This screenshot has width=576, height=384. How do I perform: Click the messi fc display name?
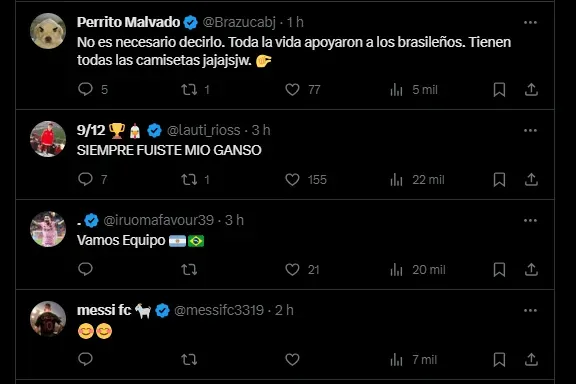104,311
